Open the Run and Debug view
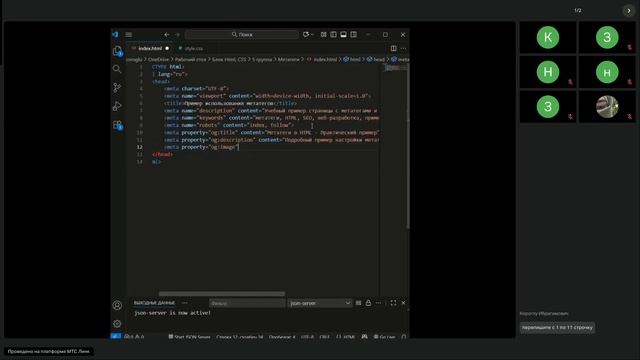The height and width of the screenshot is (360, 640). tap(117, 106)
